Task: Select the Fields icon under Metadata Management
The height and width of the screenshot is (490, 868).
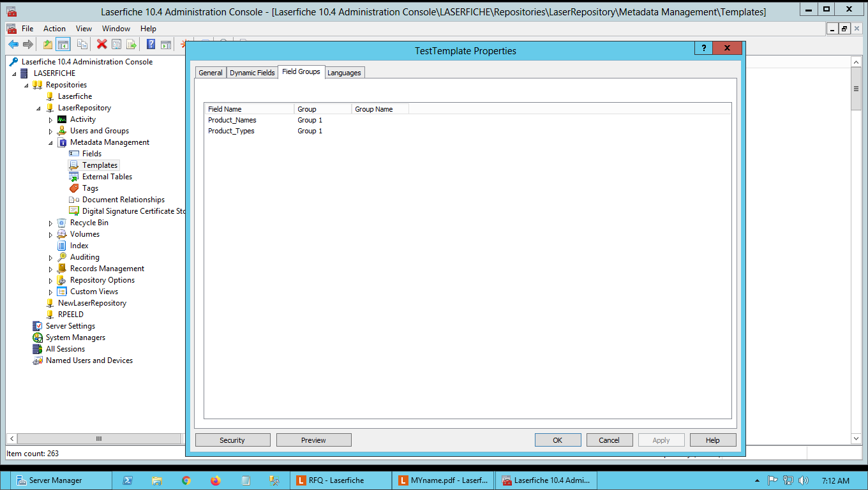Action: coord(74,154)
